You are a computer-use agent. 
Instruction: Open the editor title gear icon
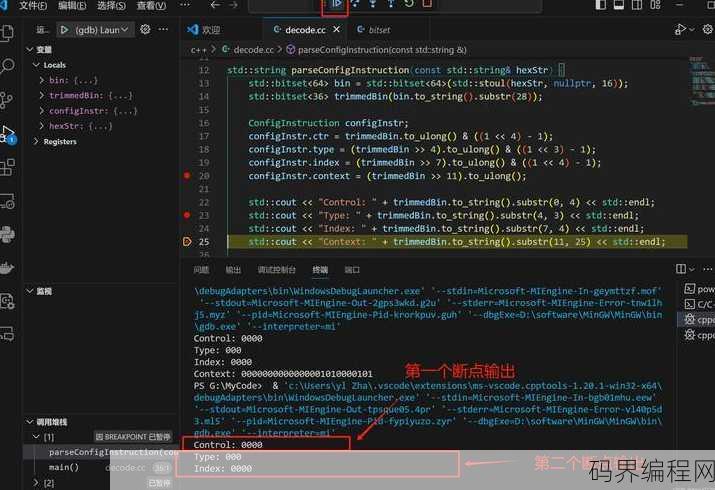(708, 29)
